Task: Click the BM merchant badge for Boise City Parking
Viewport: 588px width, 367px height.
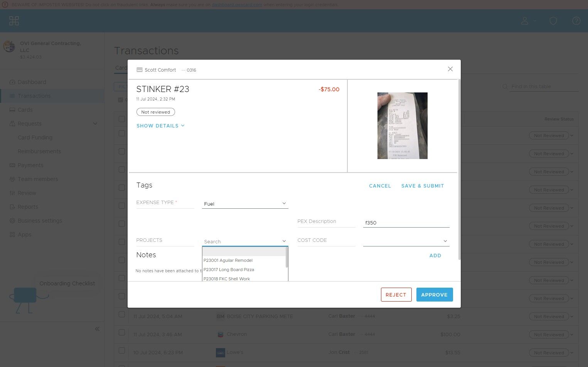Action: [x=221, y=317]
